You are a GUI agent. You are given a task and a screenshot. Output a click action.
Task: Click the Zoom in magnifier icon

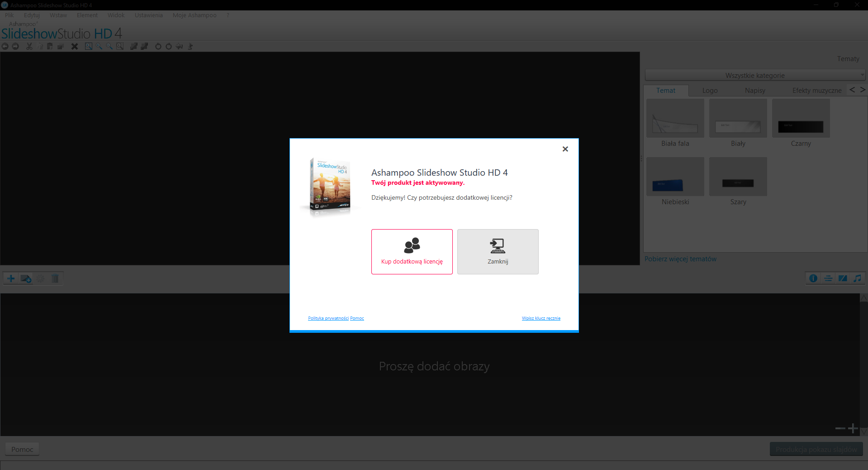(x=99, y=46)
